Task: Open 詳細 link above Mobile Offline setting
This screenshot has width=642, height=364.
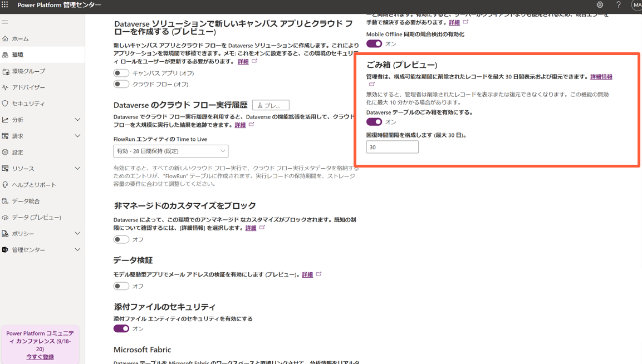Action: 454,22
